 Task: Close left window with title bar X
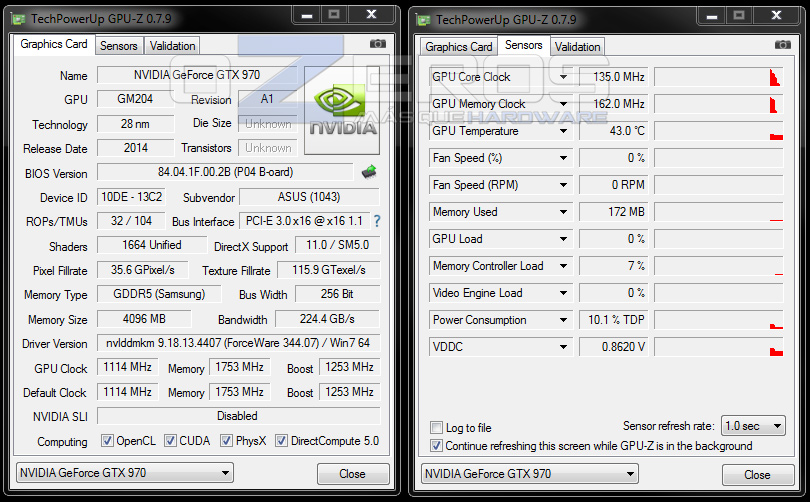click(x=371, y=15)
